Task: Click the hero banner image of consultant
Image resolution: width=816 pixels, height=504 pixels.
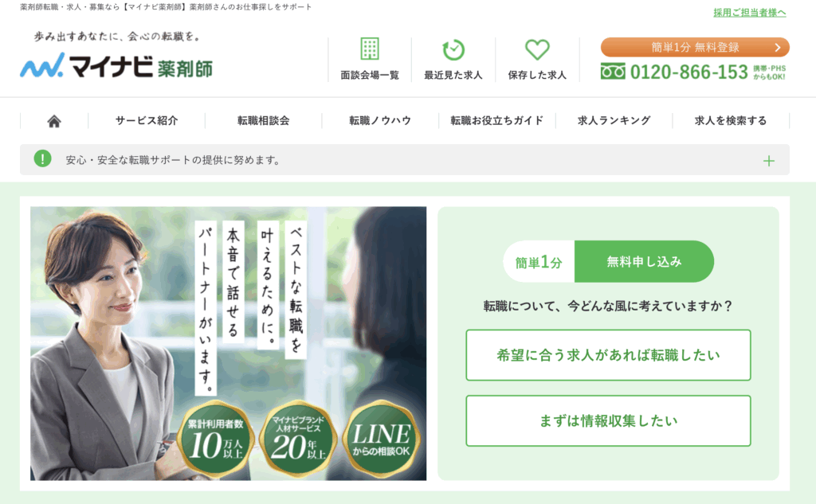Action: 228,343
